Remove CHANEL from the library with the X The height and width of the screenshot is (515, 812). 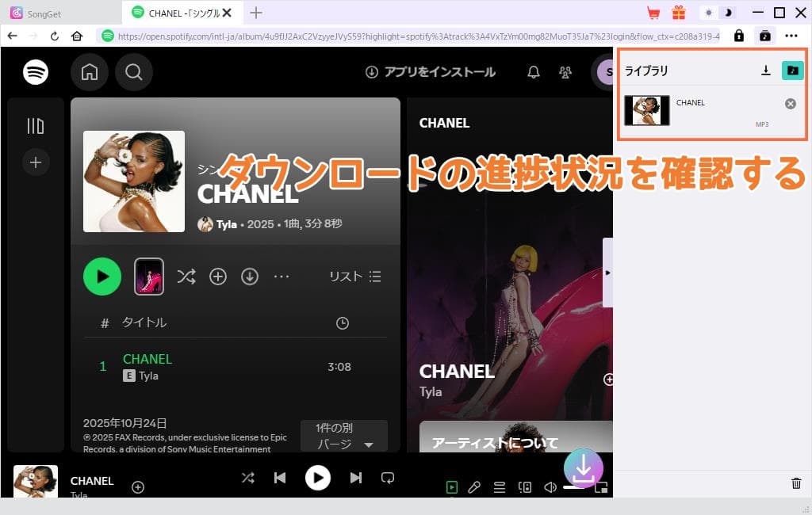click(x=790, y=103)
